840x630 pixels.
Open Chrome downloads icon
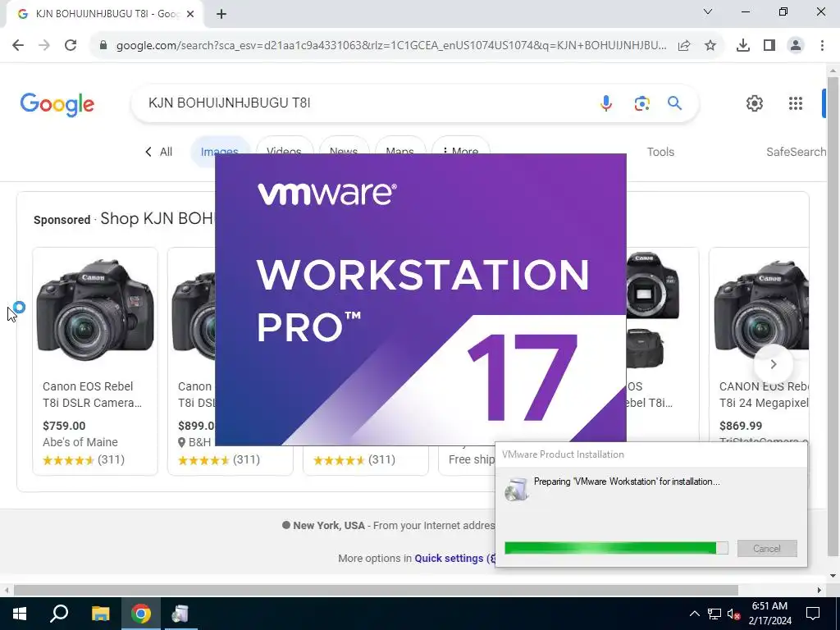coord(743,46)
